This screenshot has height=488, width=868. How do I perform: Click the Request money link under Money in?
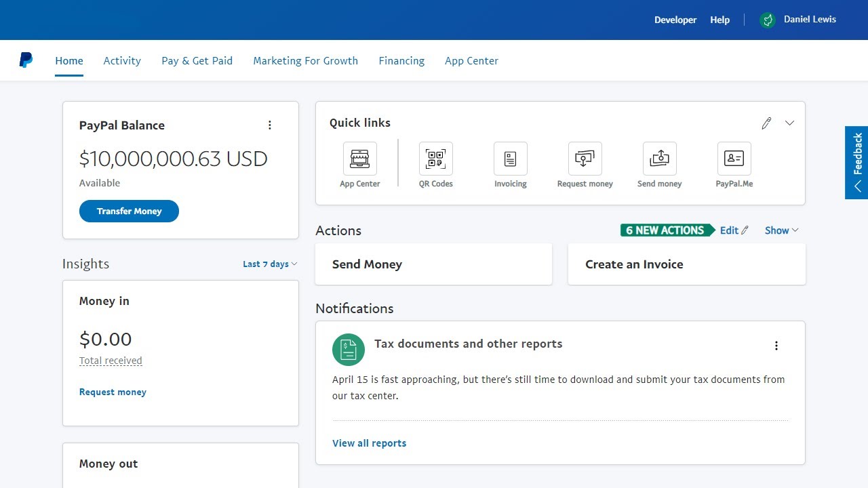(x=113, y=392)
